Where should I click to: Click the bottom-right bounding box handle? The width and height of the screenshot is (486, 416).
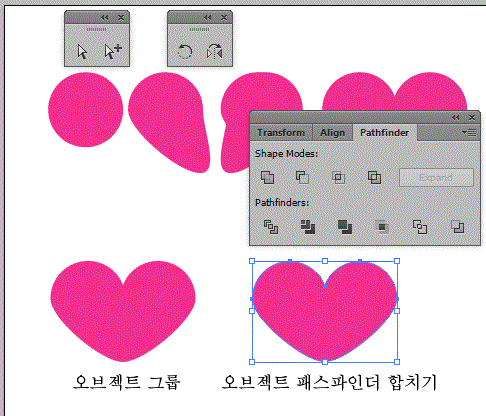click(397, 362)
